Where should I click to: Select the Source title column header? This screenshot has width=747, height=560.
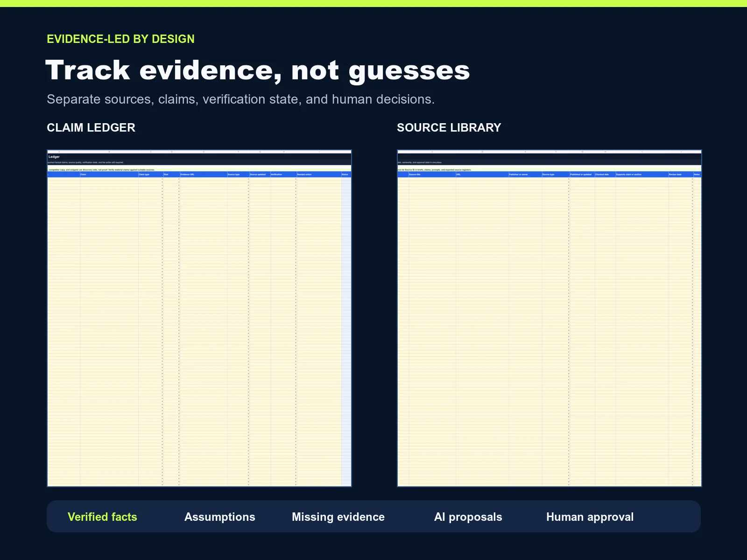[x=432, y=175]
